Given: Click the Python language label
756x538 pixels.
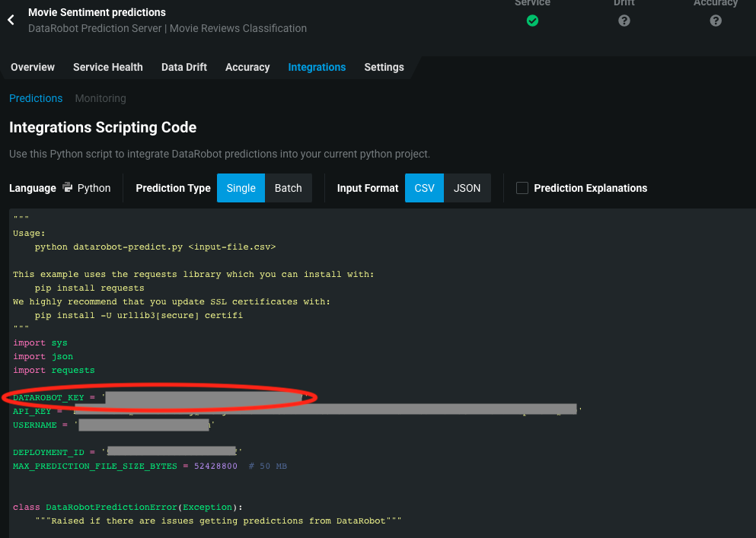Looking at the screenshot, I should tap(94, 188).
